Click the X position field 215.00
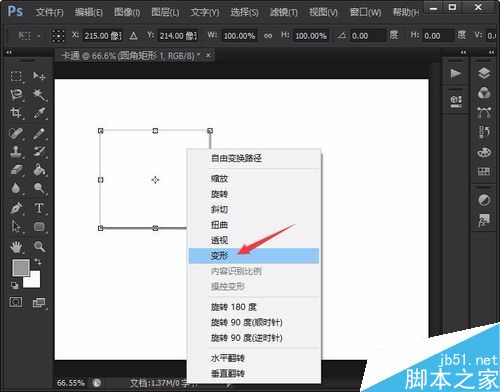 (x=103, y=36)
